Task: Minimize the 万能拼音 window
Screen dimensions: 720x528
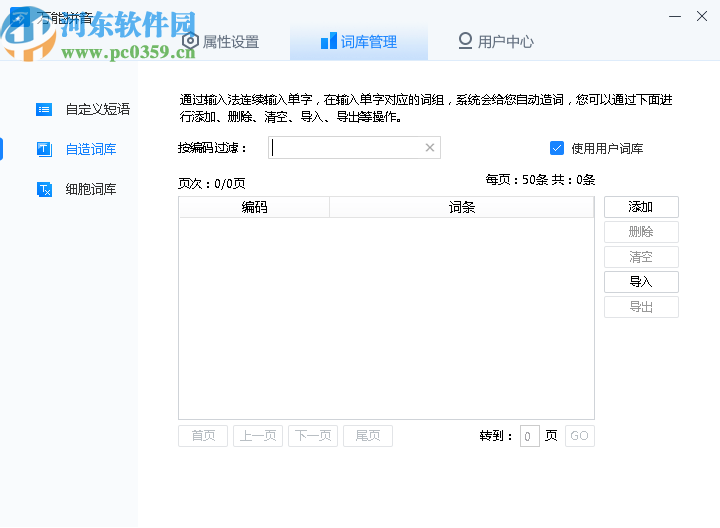Action: [x=675, y=17]
